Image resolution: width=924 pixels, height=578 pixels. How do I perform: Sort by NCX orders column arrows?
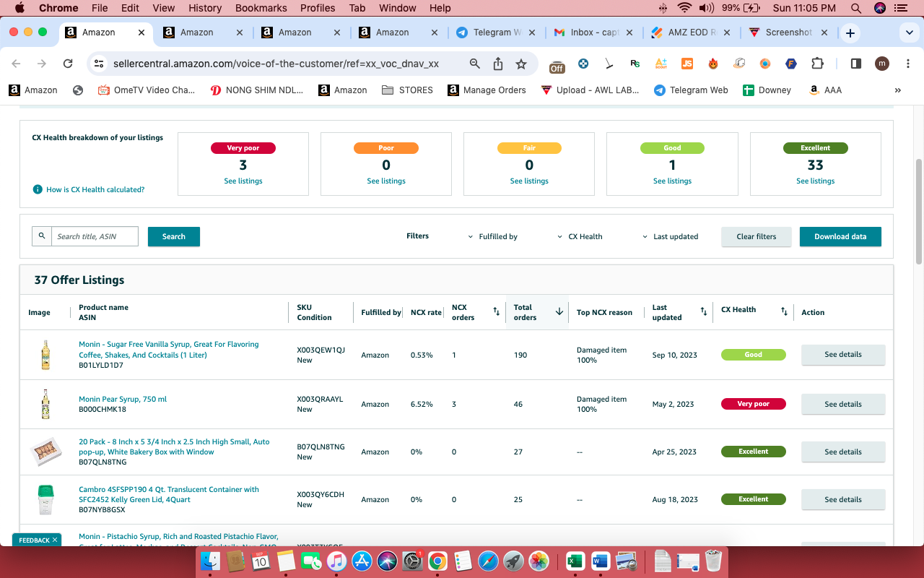pyautogui.click(x=496, y=312)
